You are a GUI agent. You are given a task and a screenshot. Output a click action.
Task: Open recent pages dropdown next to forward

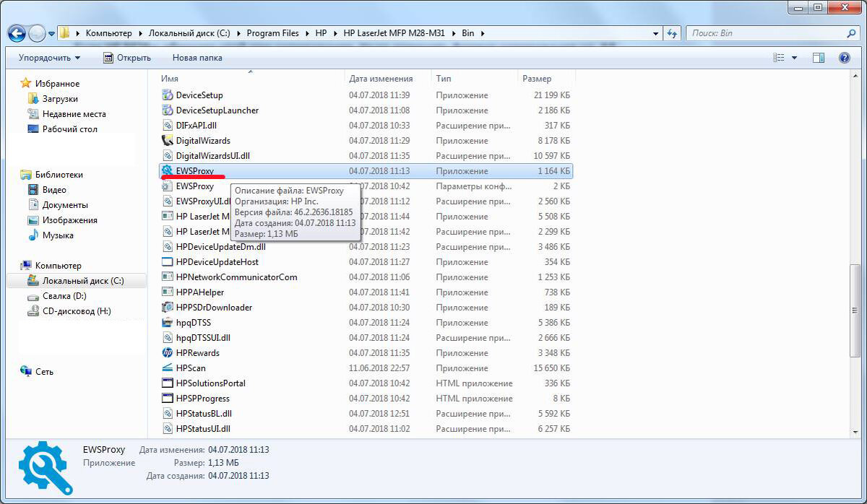click(52, 34)
